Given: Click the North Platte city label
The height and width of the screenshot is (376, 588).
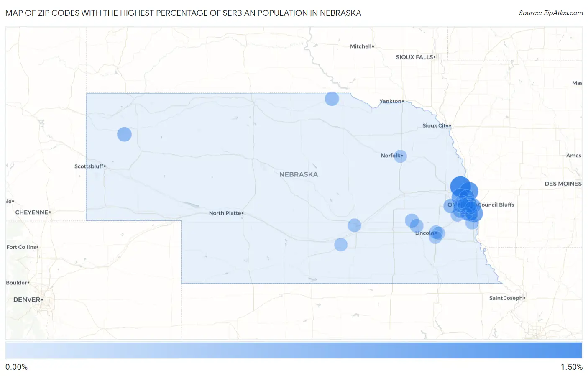Looking at the screenshot, I should pyautogui.click(x=225, y=213).
